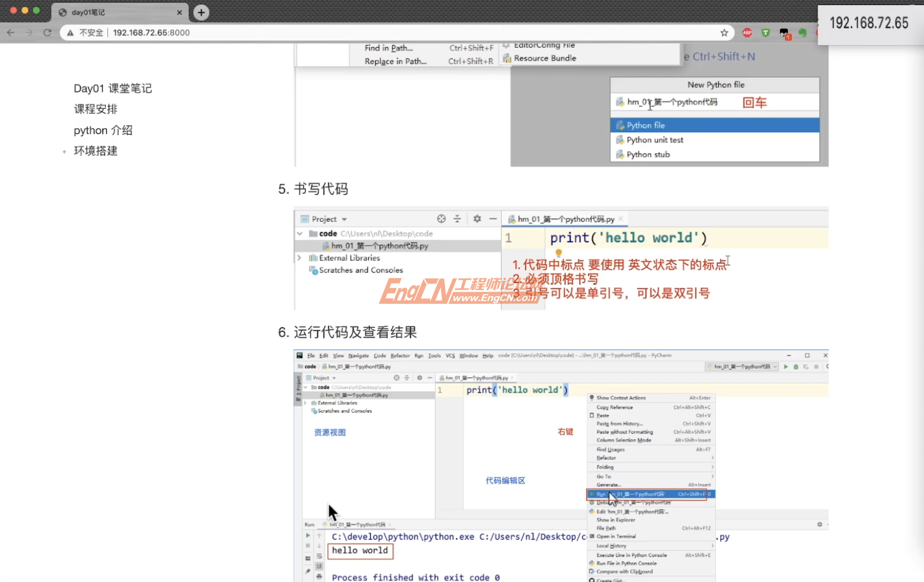924x582 pixels.
Task: Open the python 介绍 sidebar link
Action: (103, 130)
